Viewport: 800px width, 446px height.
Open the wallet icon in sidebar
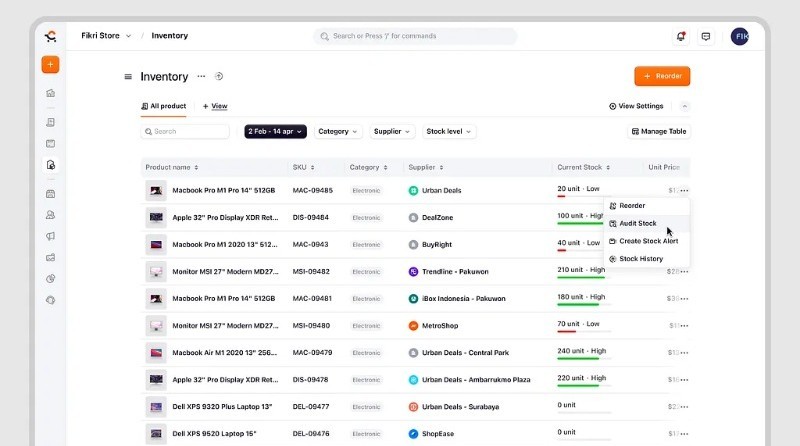pos(51,258)
